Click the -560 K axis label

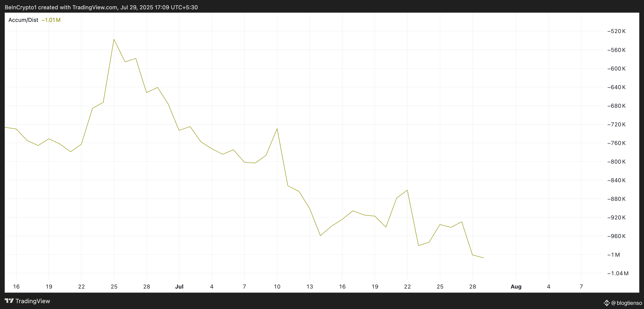617,50
